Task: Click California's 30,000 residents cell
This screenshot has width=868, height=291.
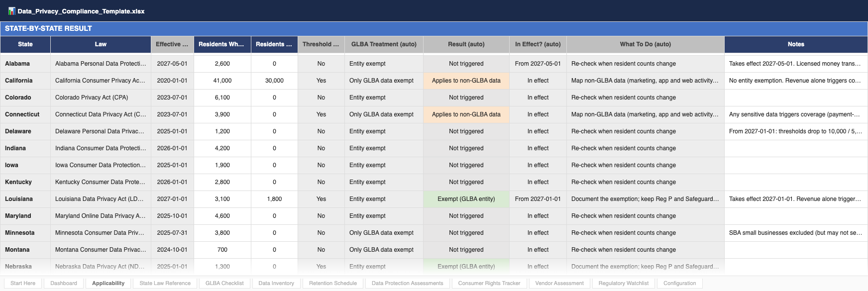Action: [x=274, y=81]
